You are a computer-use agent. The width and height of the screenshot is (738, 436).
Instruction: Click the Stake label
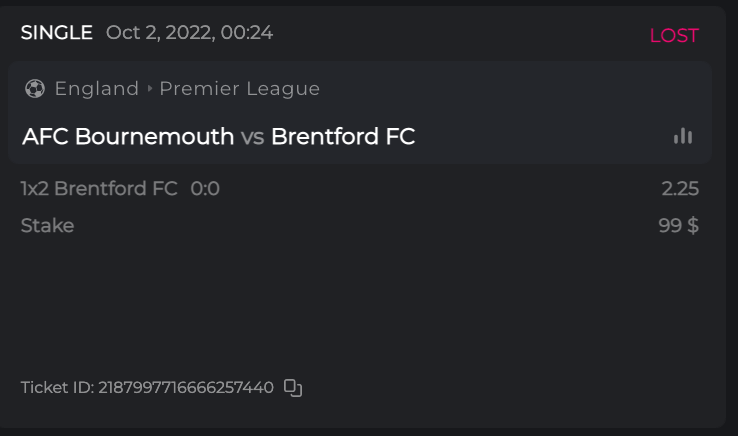point(47,226)
